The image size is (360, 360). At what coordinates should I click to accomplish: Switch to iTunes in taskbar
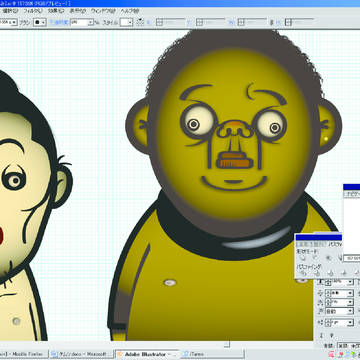point(212,354)
